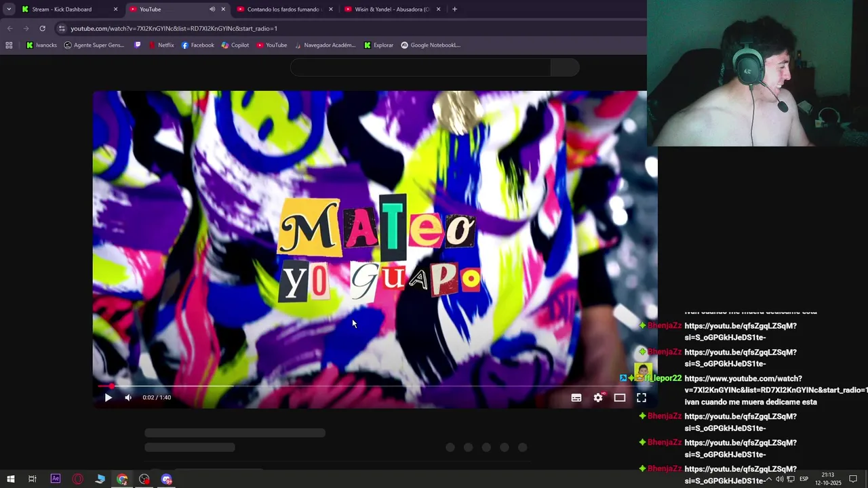
Task: Click ff_lepor22 username in chat
Action: [663, 378]
